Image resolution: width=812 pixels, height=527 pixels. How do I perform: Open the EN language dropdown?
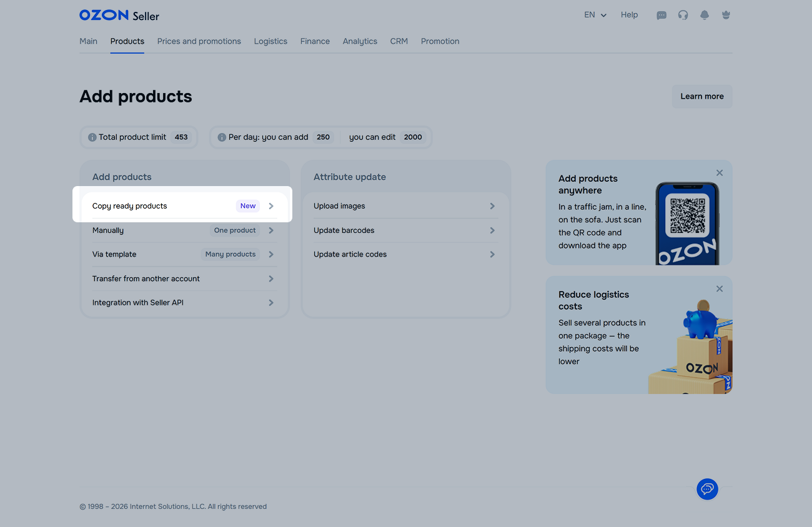pos(595,15)
